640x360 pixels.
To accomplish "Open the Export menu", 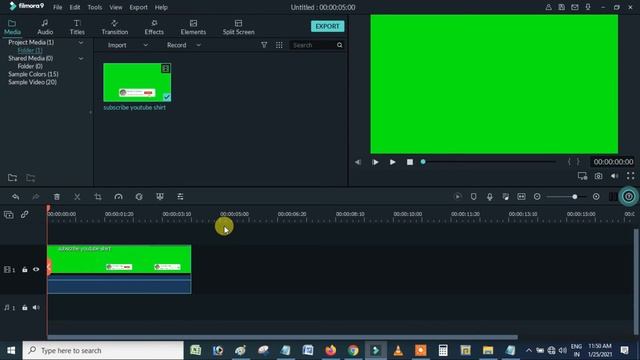I will tap(138, 7).
